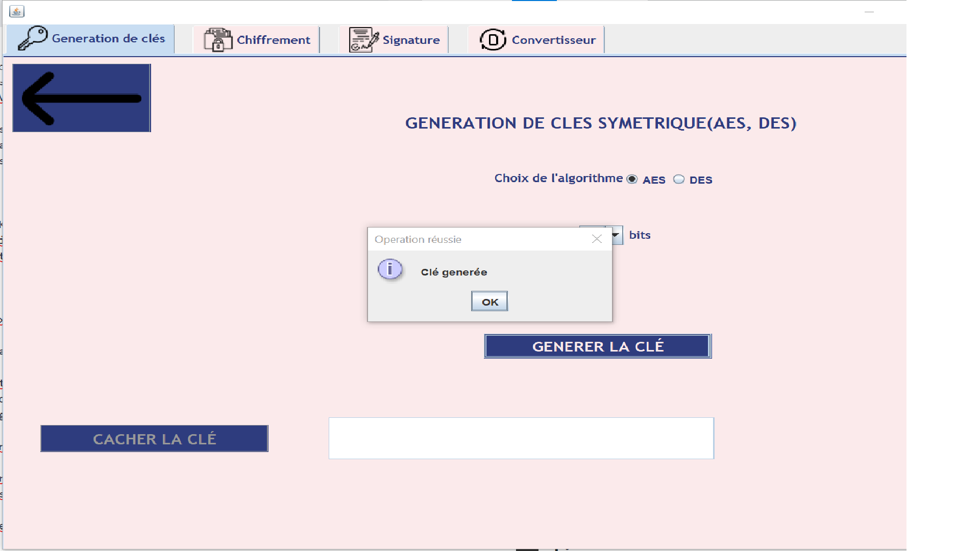The height and width of the screenshot is (551, 980).
Task: Click the circular-arrows icon on the Convertisseur tab
Action: click(493, 40)
